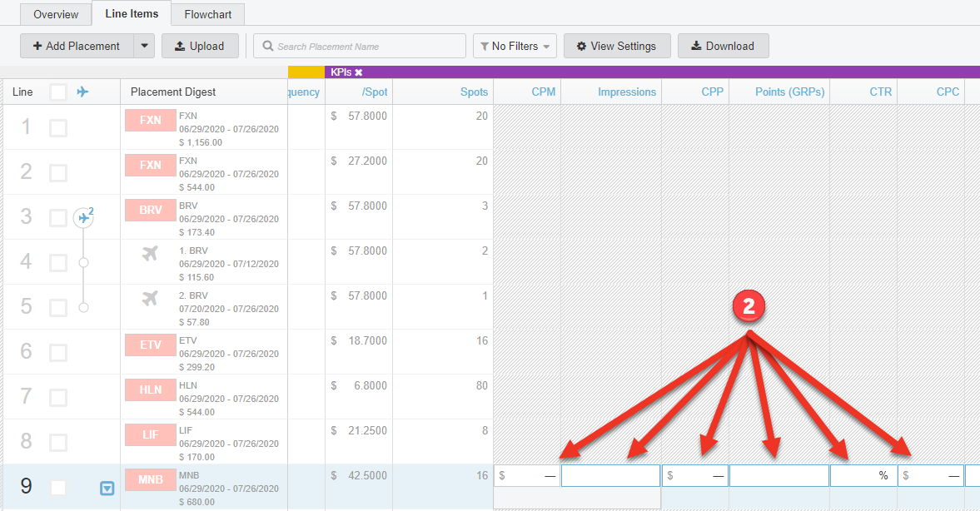The height and width of the screenshot is (511, 980).
Task: Open View Settings
Action: click(616, 46)
